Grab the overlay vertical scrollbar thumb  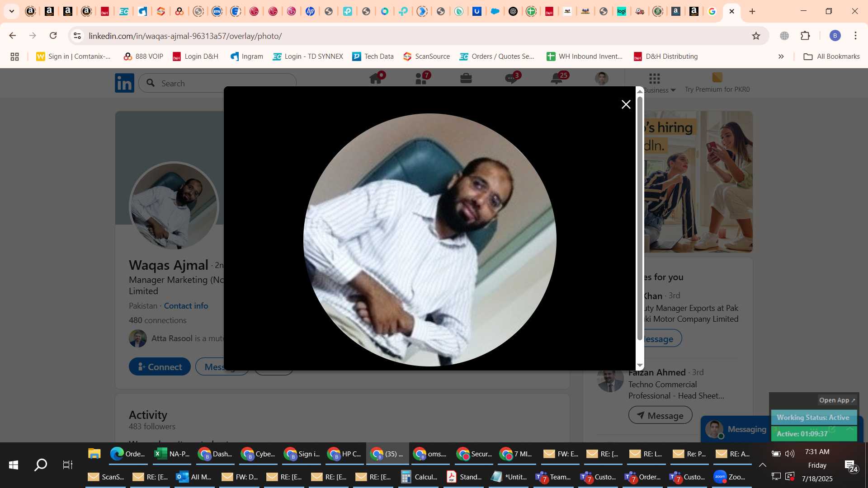tap(640, 218)
